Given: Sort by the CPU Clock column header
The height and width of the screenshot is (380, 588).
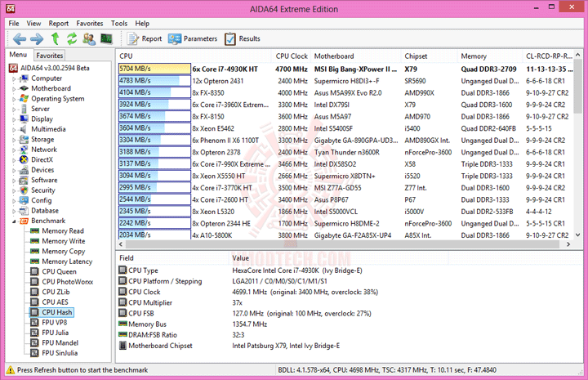Looking at the screenshot, I should point(291,56).
